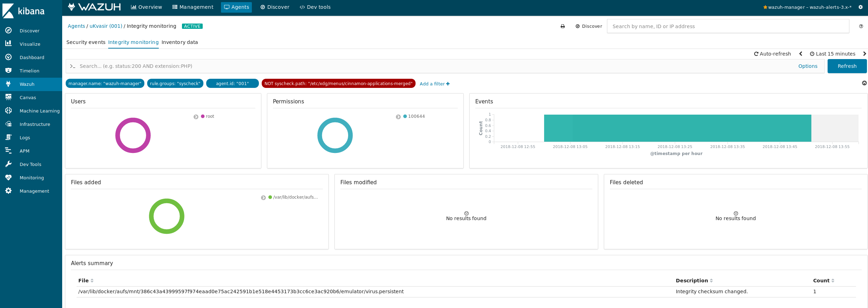Expand the root legend entry arrow

point(196,117)
